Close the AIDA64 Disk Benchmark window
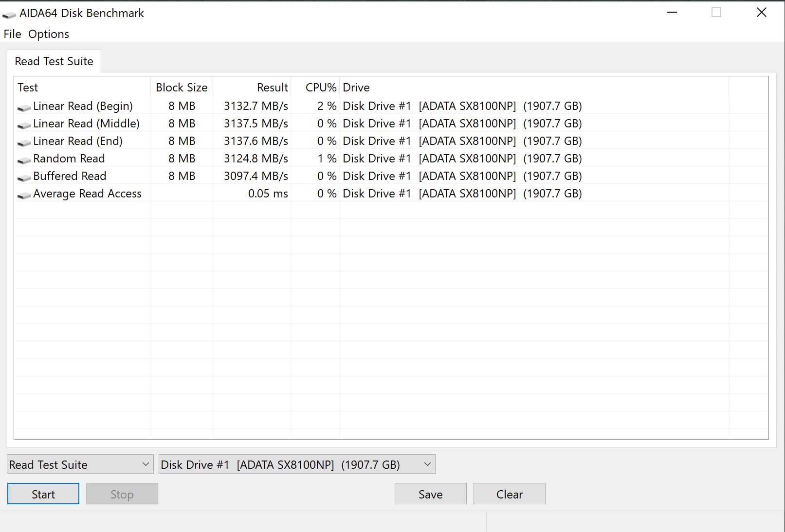The height and width of the screenshot is (532, 785). [762, 12]
